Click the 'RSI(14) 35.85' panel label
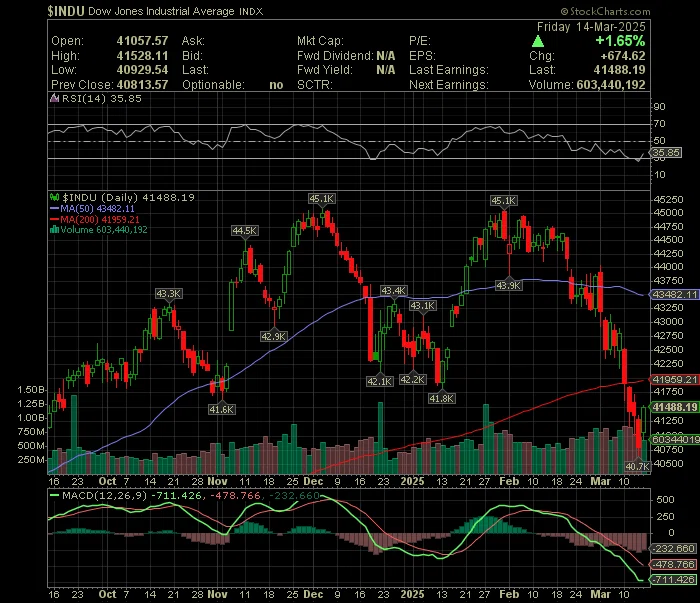This screenshot has width=700, height=603. (x=101, y=98)
